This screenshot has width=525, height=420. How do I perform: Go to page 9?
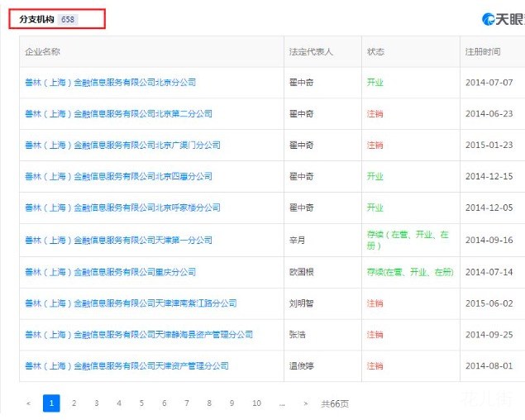[231, 403]
